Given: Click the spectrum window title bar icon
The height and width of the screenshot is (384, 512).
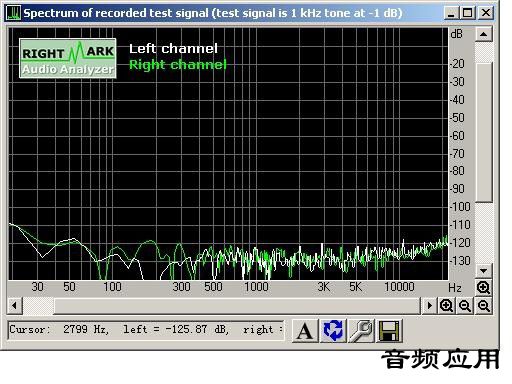Looking at the screenshot, I should pos(13,13).
